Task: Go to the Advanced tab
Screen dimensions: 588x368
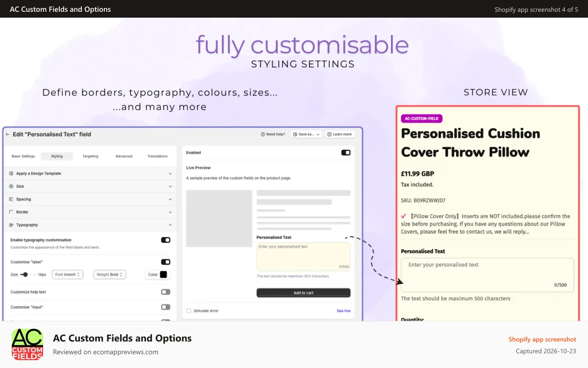Action: (x=124, y=156)
